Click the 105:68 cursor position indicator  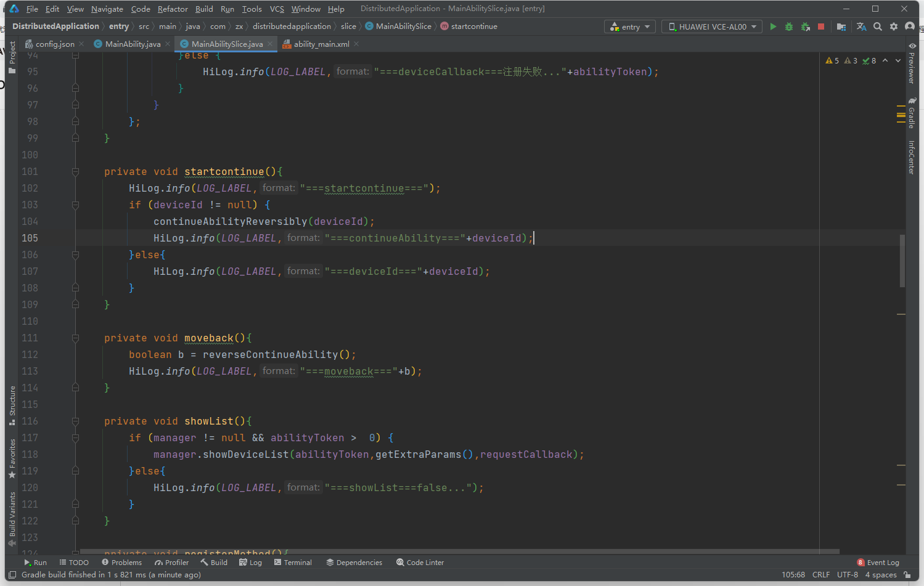(x=793, y=575)
